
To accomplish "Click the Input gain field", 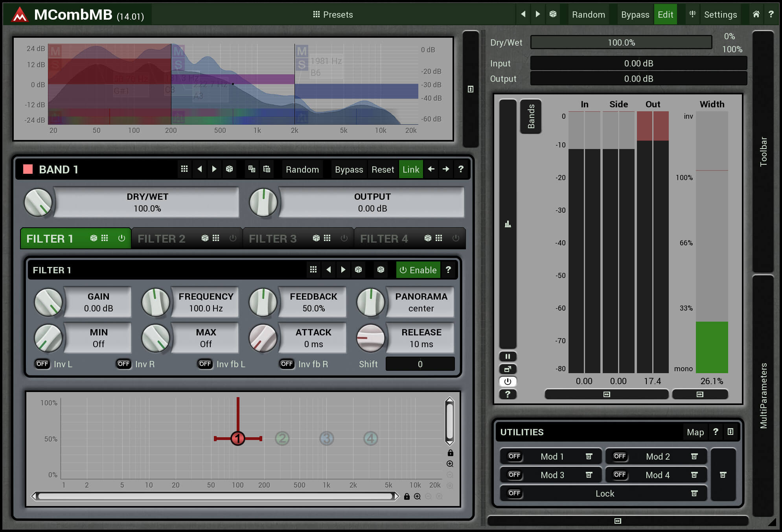I will pos(638,63).
